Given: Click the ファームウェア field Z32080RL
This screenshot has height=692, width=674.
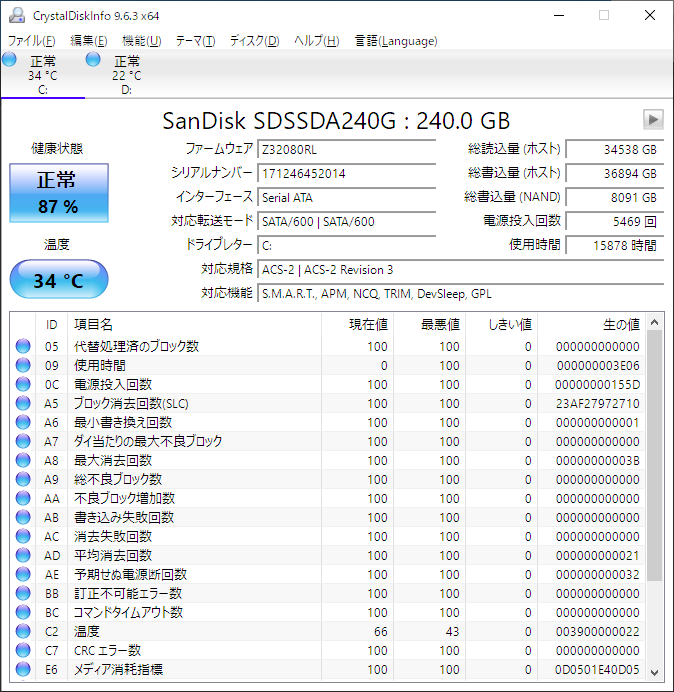Looking at the screenshot, I should 346,149.
